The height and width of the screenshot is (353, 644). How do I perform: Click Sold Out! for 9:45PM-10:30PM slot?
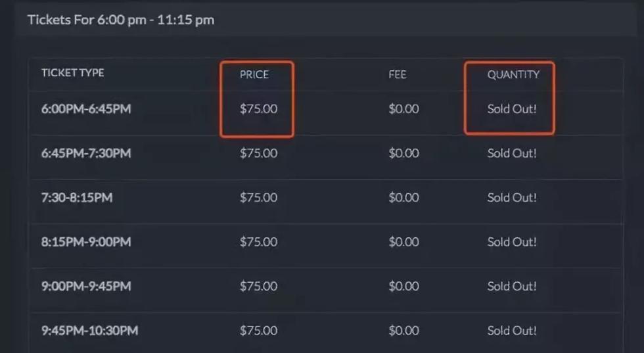pyautogui.click(x=512, y=331)
